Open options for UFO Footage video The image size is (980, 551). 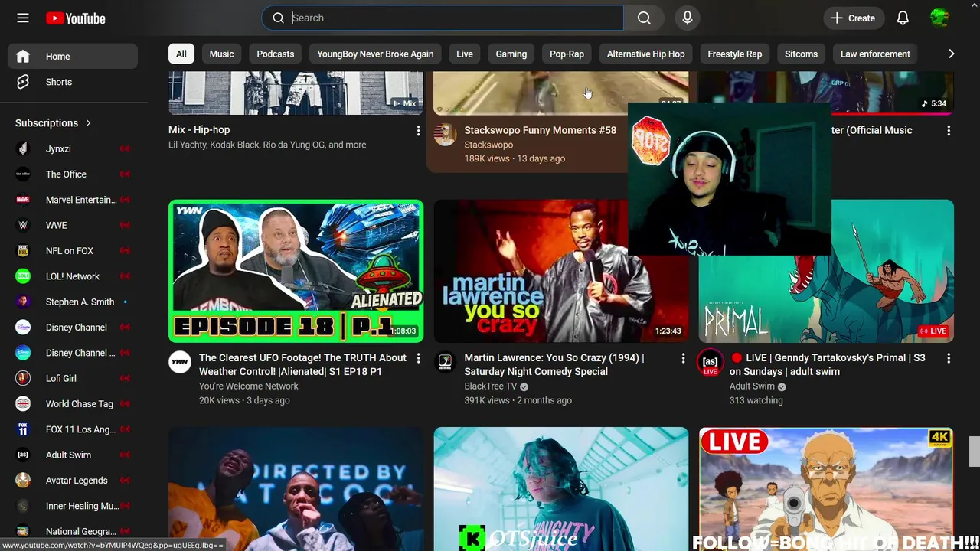tap(418, 358)
